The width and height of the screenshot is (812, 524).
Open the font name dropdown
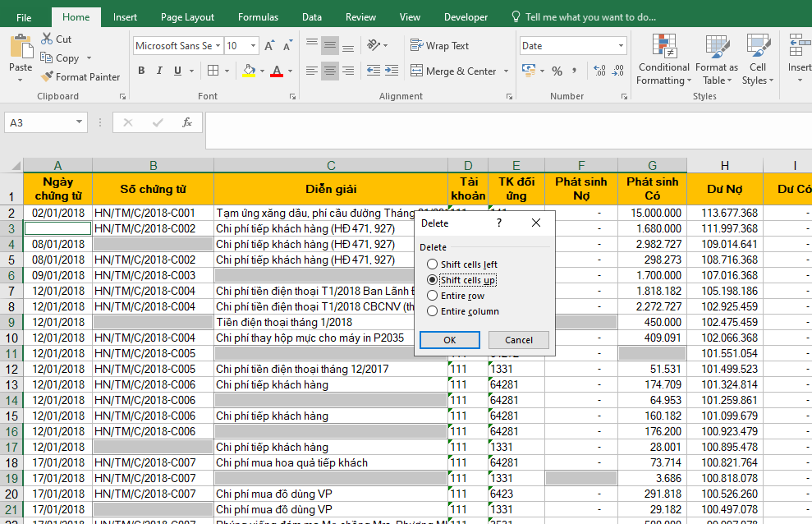coord(218,46)
